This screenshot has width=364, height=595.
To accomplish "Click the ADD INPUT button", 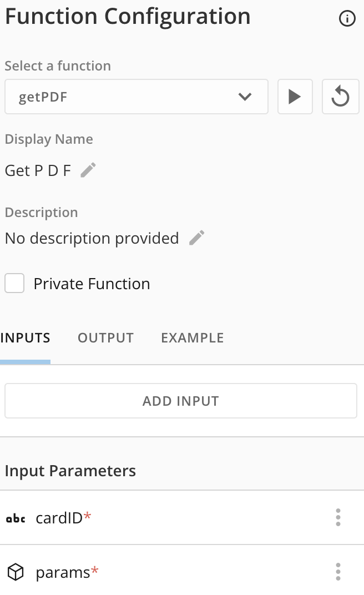I will click(181, 400).
